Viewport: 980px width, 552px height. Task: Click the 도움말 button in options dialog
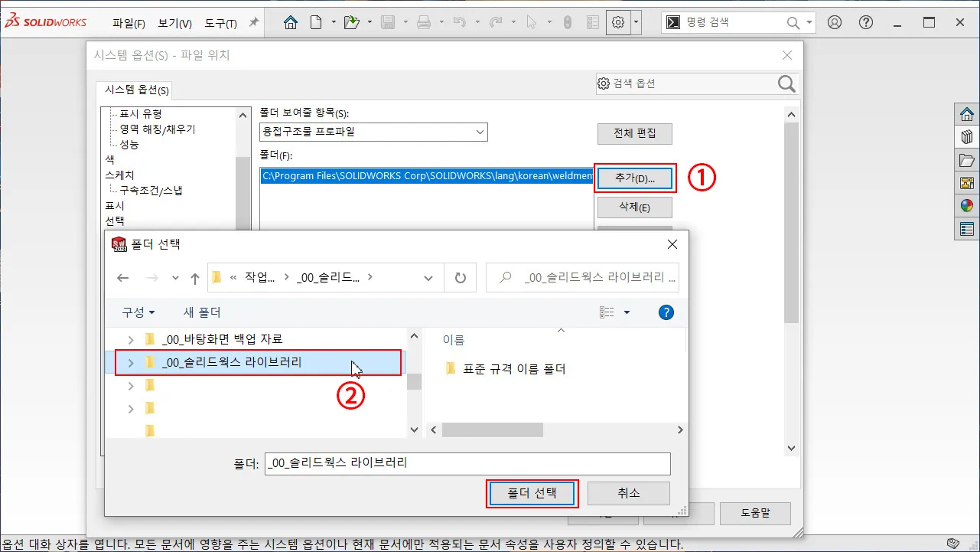point(755,513)
